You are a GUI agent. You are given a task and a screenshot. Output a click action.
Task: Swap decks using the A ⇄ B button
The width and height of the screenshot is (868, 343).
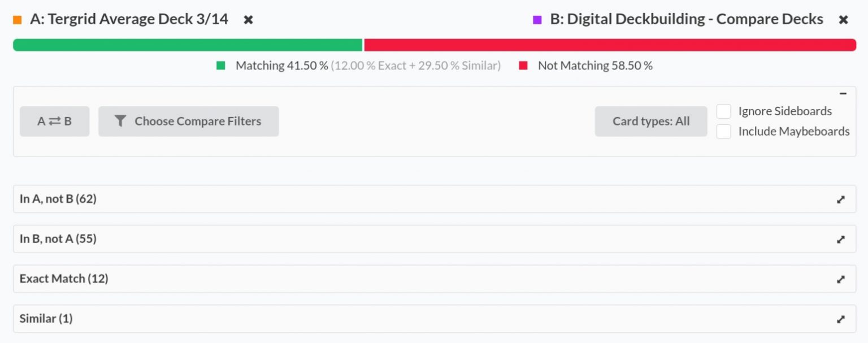click(x=54, y=121)
